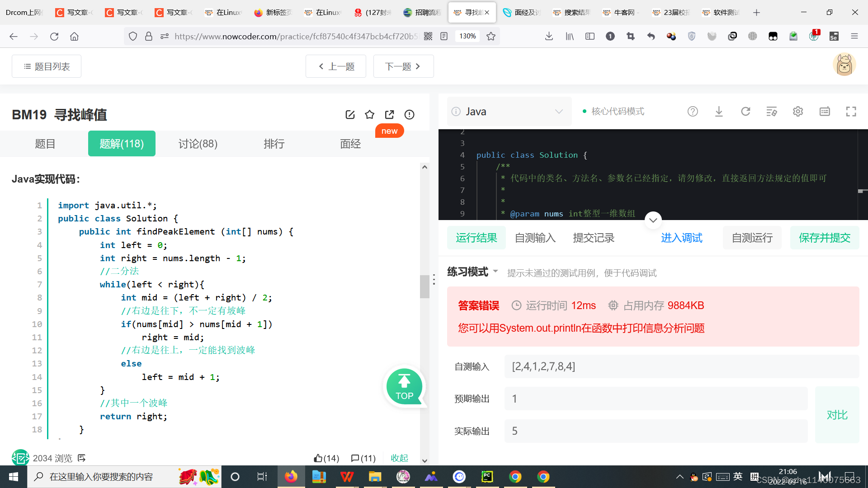Open help with the question mark icon
The width and height of the screenshot is (868, 488).
[693, 111]
